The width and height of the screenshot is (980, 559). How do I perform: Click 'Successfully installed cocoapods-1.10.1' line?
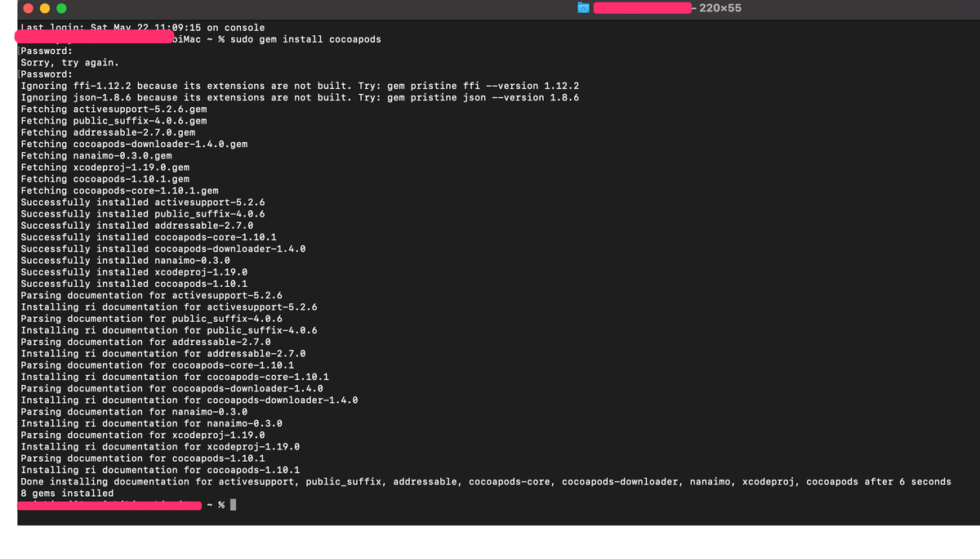point(134,284)
